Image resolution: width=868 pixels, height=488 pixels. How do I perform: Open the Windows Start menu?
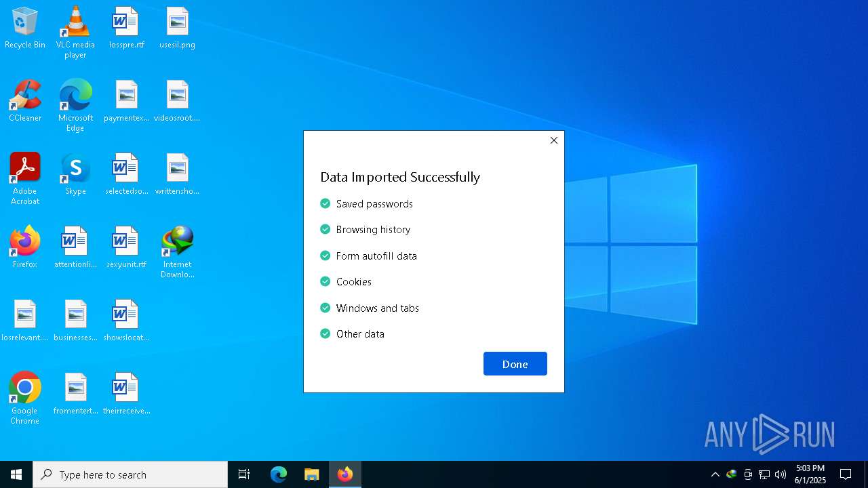[x=16, y=474]
